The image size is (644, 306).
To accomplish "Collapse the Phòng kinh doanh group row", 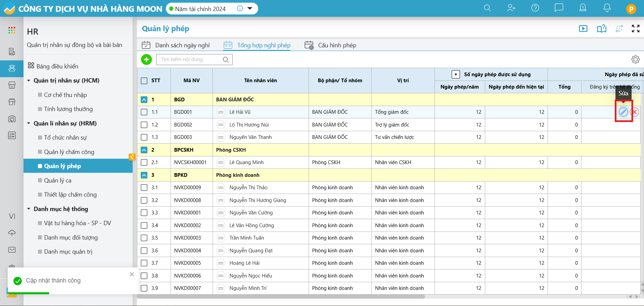I will click(x=144, y=175).
